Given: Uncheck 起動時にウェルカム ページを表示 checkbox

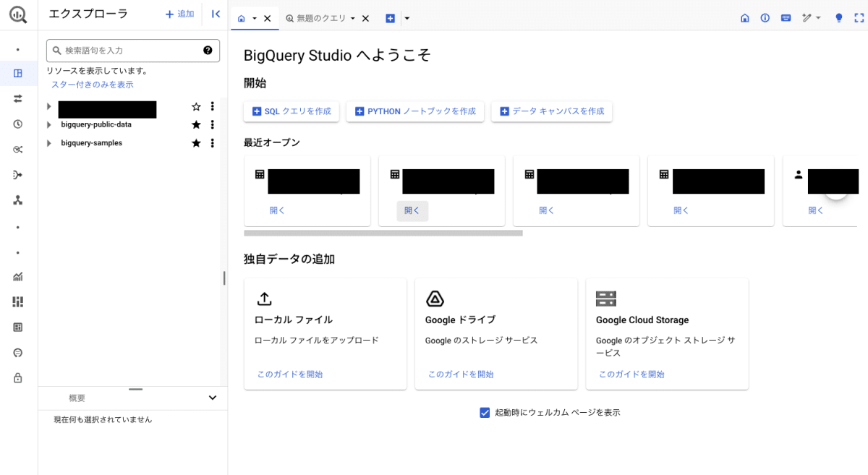Looking at the screenshot, I should [x=485, y=412].
